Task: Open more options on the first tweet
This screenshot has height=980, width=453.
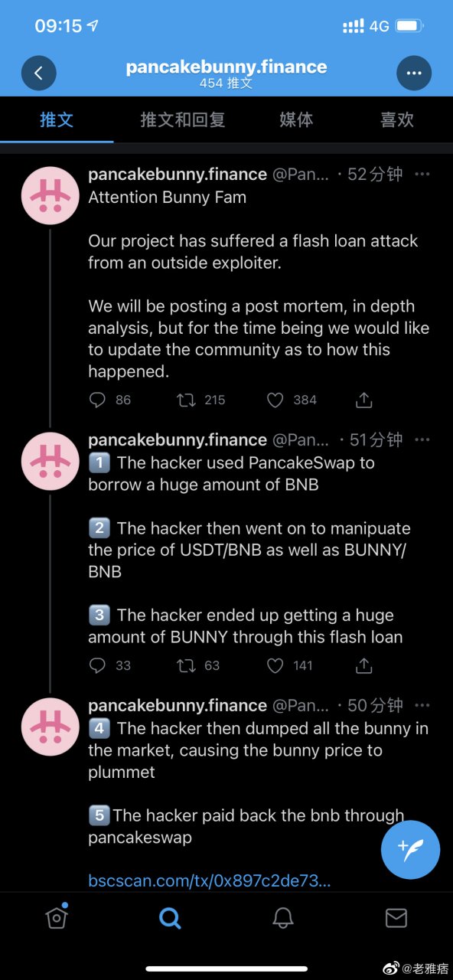Action: point(422,174)
